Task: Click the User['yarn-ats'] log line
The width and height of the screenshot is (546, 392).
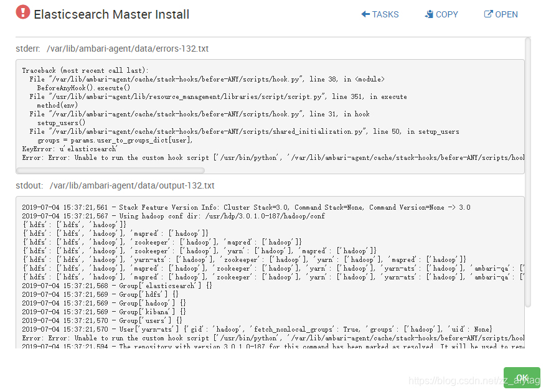Action: tap(257, 329)
